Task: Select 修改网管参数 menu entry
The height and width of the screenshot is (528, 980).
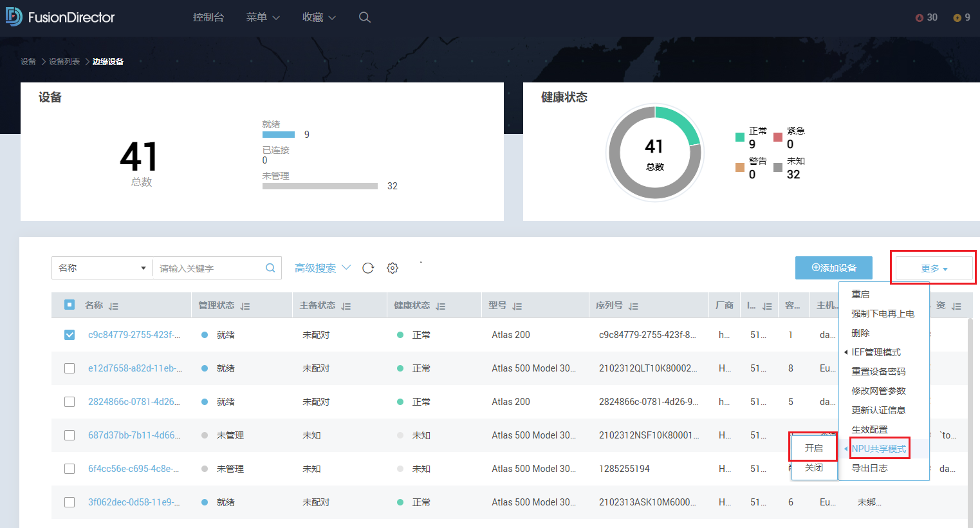Action: [x=878, y=391]
